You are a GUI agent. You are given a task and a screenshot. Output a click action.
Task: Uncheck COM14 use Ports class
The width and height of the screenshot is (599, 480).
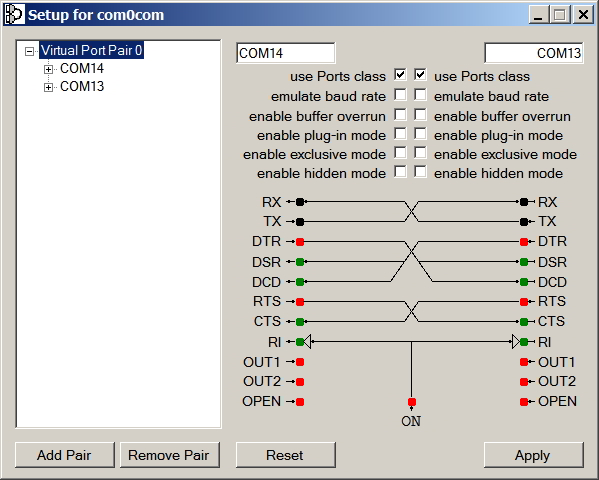coord(400,74)
